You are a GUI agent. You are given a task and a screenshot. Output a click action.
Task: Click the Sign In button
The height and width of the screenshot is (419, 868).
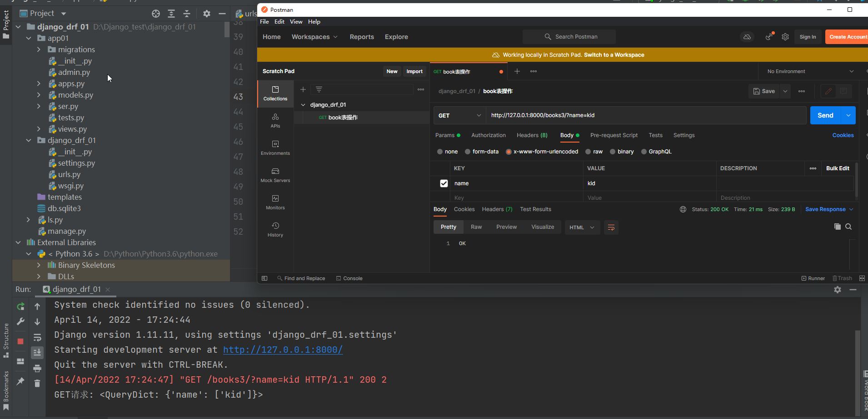(x=808, y=37)
